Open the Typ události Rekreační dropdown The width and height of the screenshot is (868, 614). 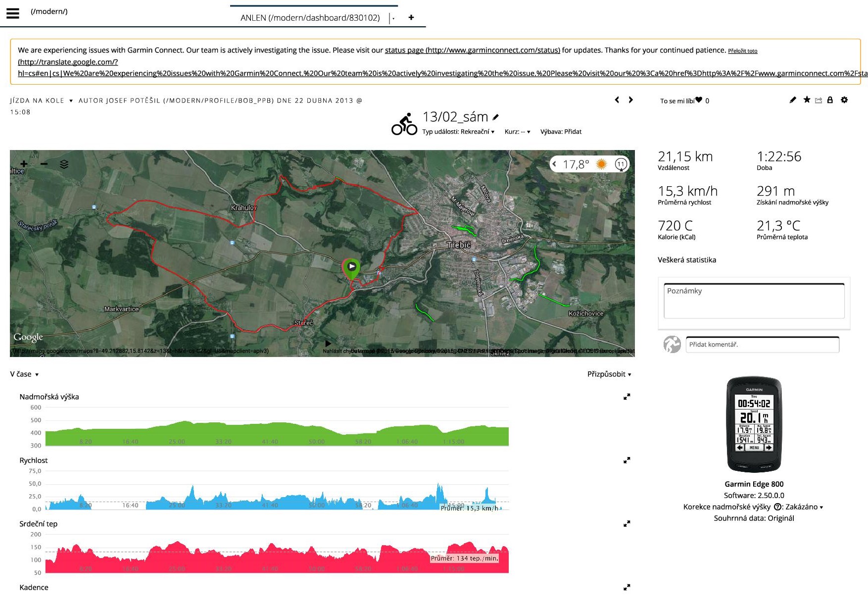[x=458, y=132]
